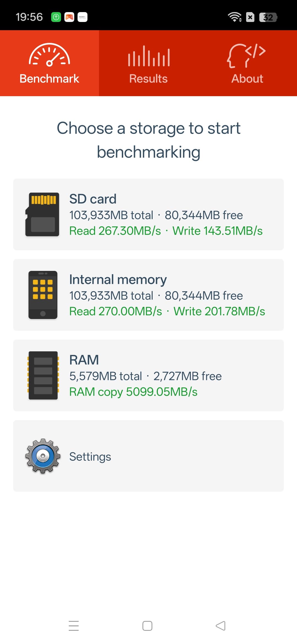Screen dimensions: 297x644
Task: Tap the Settings gear icon
Action: pos(43,456)
